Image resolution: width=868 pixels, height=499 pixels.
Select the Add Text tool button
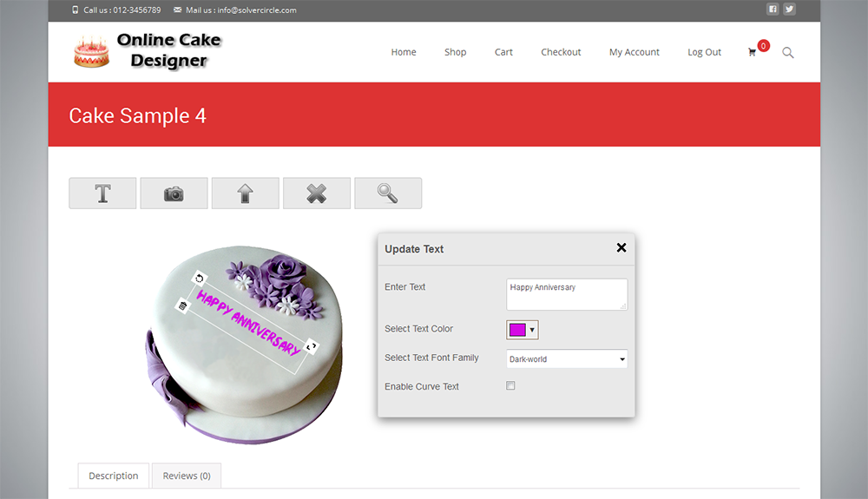[102, 193]
